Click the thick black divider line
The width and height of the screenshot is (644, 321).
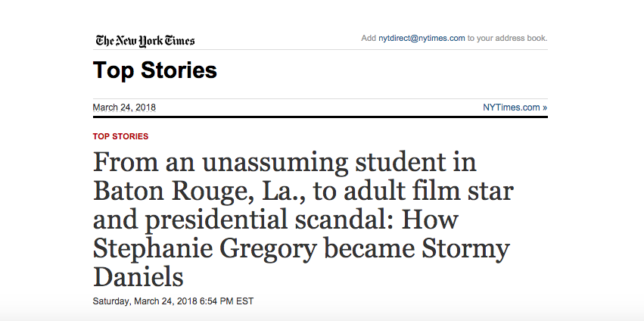point(320,117)
